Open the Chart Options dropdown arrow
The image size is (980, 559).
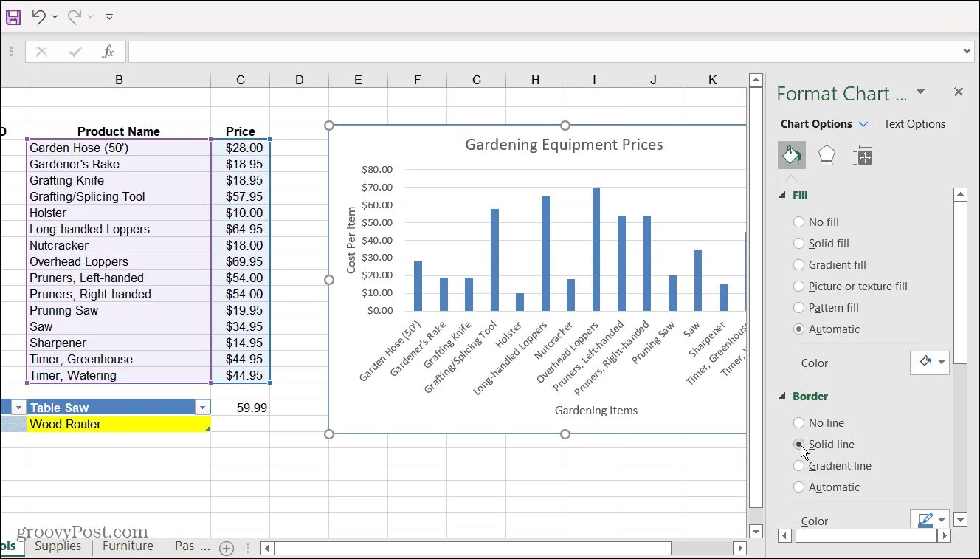click(x=863, y=124)
